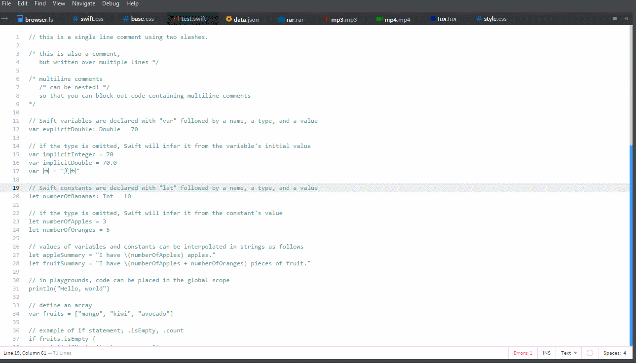The image size is (636, 364).
Task: Click the 'let fruitSummary' code line
Action: (170, 263)
